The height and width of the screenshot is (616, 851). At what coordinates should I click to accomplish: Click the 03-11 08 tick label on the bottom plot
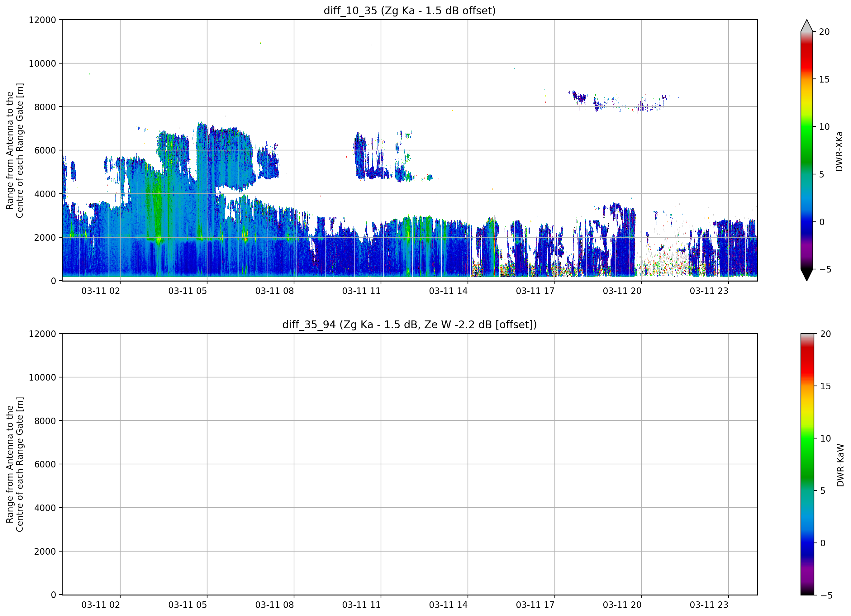[x=274, y=605]
